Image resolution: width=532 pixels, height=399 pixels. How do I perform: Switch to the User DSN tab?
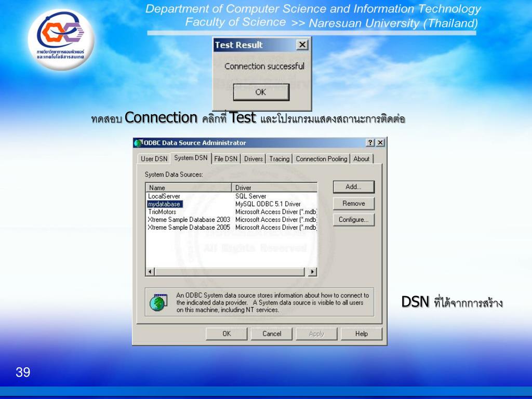154,159
